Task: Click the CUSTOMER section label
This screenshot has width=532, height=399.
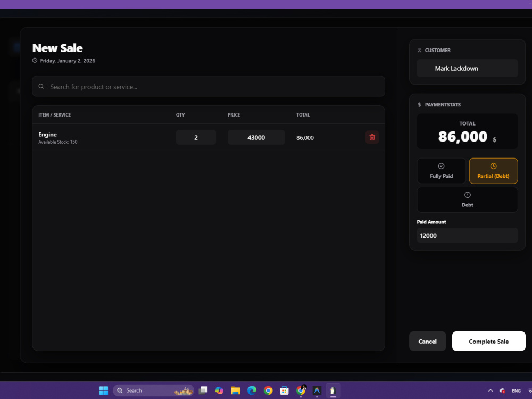Action: [438, 50]
